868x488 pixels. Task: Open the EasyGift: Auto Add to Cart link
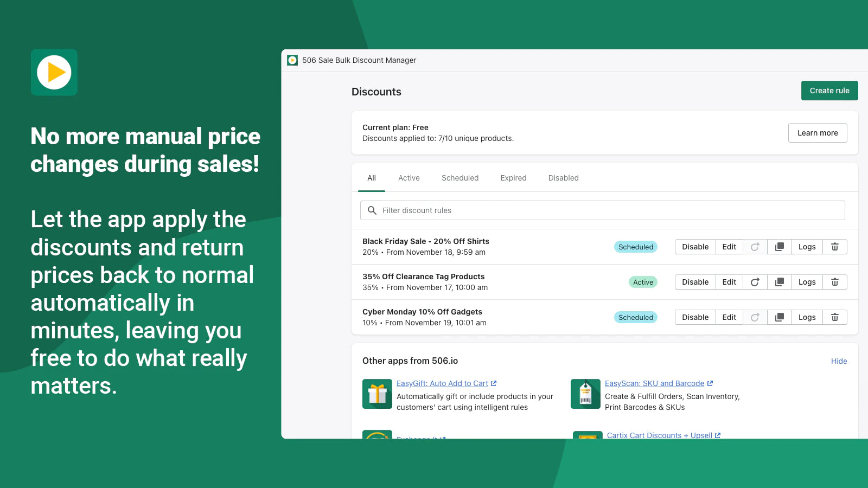click(x=443, y=383)
